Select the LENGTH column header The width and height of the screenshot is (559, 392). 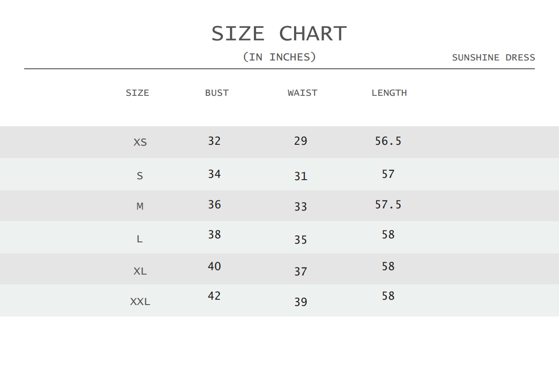pos(389,93)
